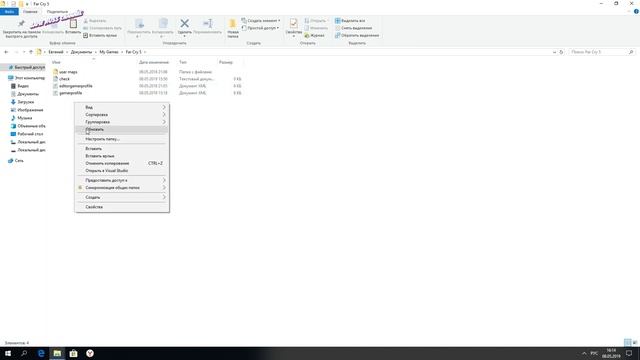Image resolution: width=640 pixels, height=360 pixels.
Task: Open the address bar history dropdown arrow
Action: pos(554,52)
